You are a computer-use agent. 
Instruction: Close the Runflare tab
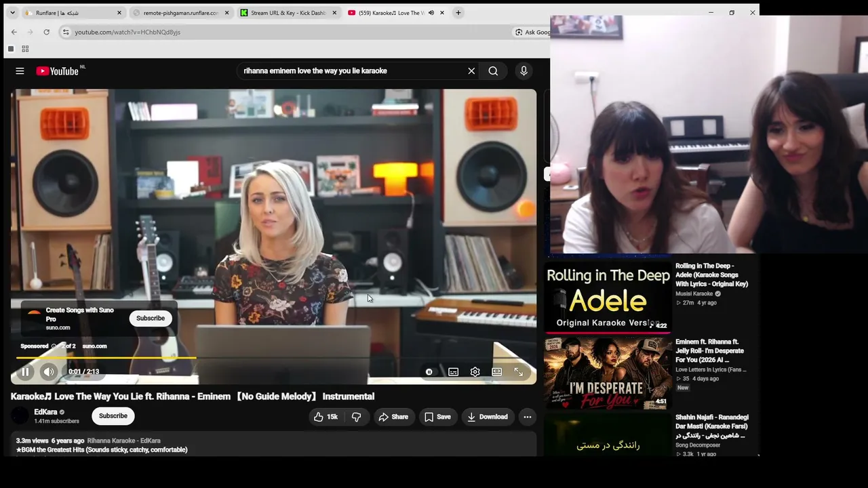(119, 13)
